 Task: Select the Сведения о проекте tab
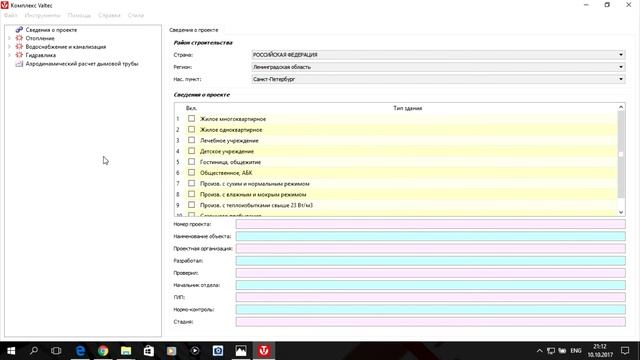click(x=194, y=30)
